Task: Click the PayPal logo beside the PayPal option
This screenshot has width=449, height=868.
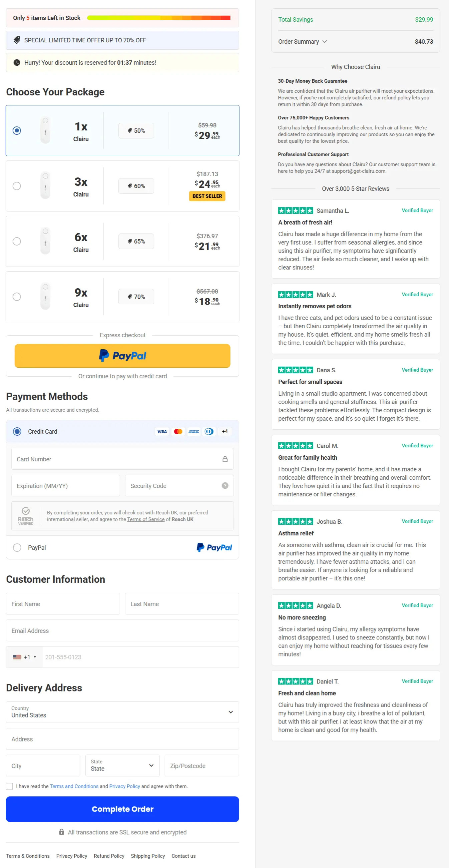Action: tap(214, 547)
